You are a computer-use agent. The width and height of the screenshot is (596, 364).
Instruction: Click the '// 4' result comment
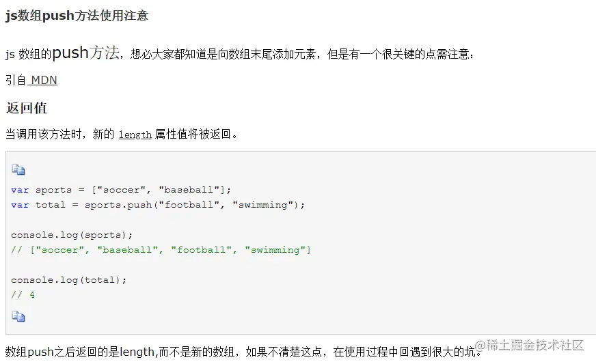tap(23, 295)
